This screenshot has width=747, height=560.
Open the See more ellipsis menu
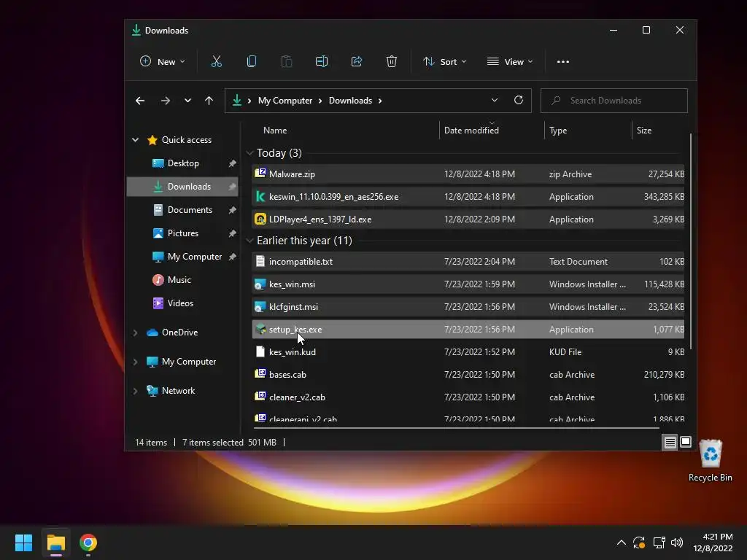(563, 61)
